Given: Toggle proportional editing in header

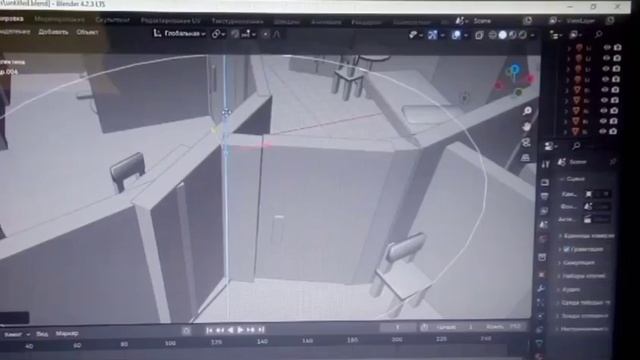Looking at the screenshot, I should (266, 35).
